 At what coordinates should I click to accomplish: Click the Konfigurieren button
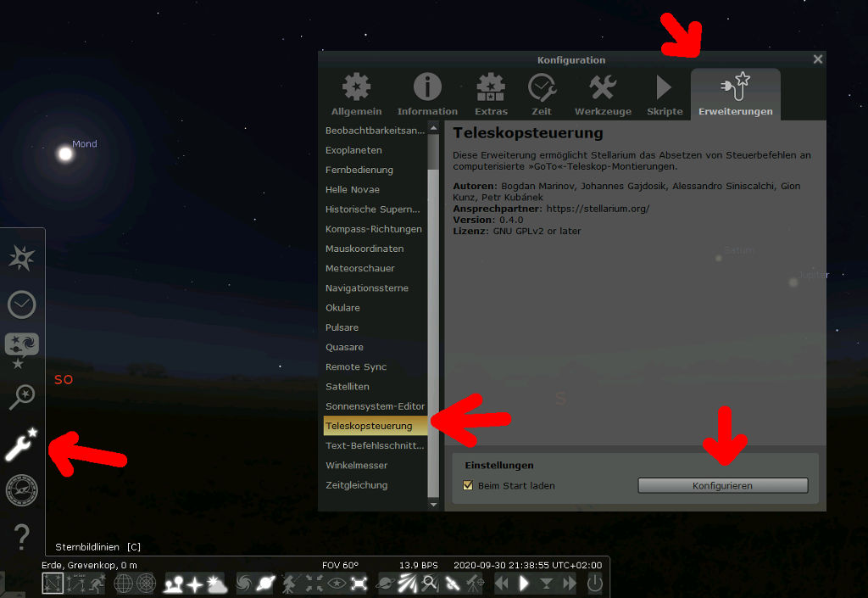coord(722,486)
